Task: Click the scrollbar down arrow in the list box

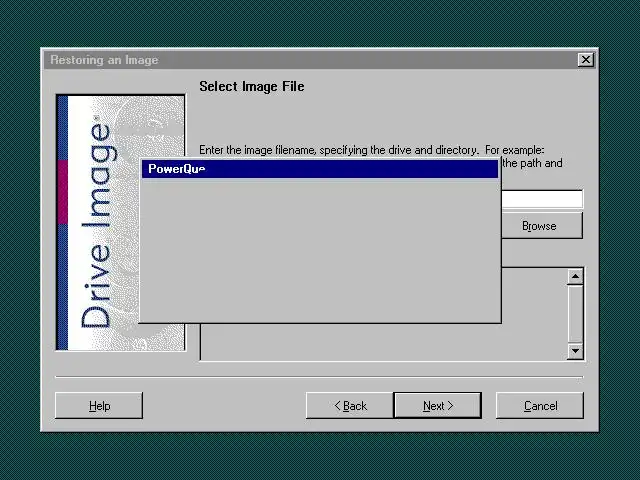Action: click(575, 351)
